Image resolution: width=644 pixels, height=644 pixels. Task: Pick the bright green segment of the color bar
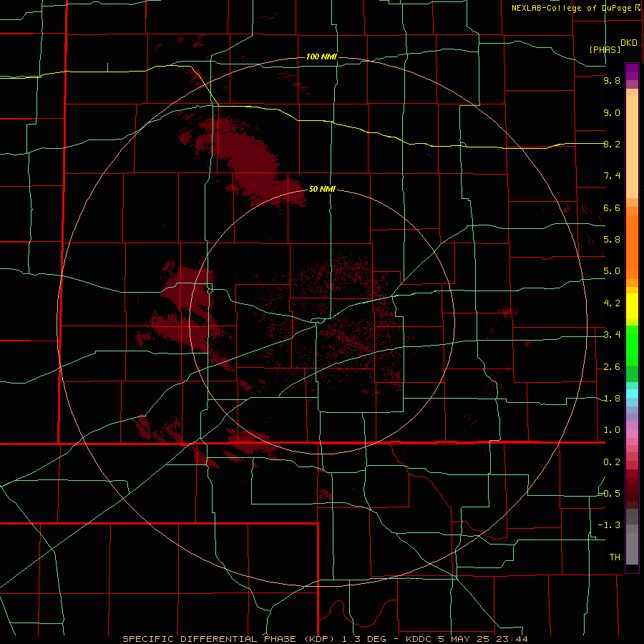pyautogui.click(x=632, y=345)
